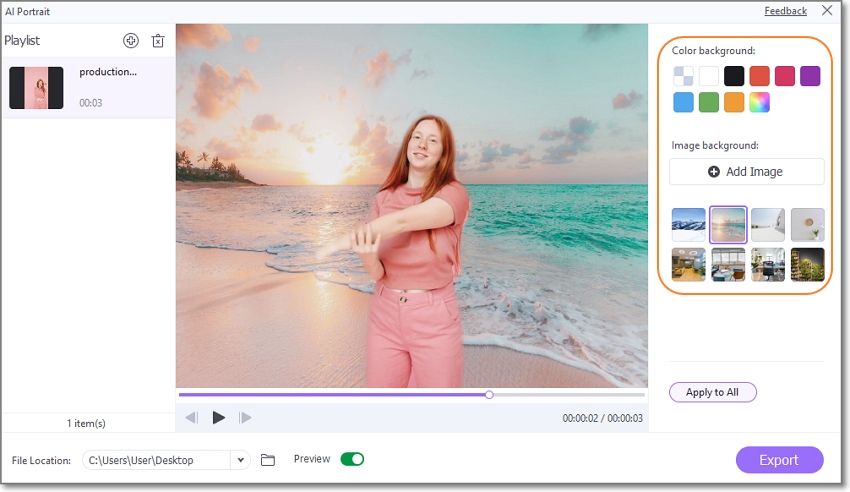
Task: Select the snowy mountains background image
Action: click(688, 225)
